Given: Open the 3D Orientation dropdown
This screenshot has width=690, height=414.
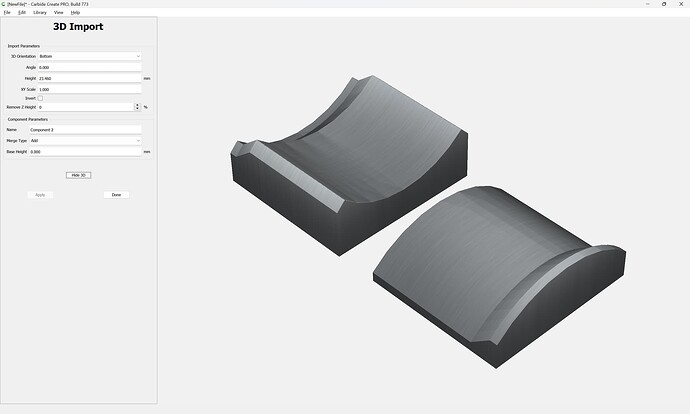Looking at the screenshot, I should (x=90, y=56).
